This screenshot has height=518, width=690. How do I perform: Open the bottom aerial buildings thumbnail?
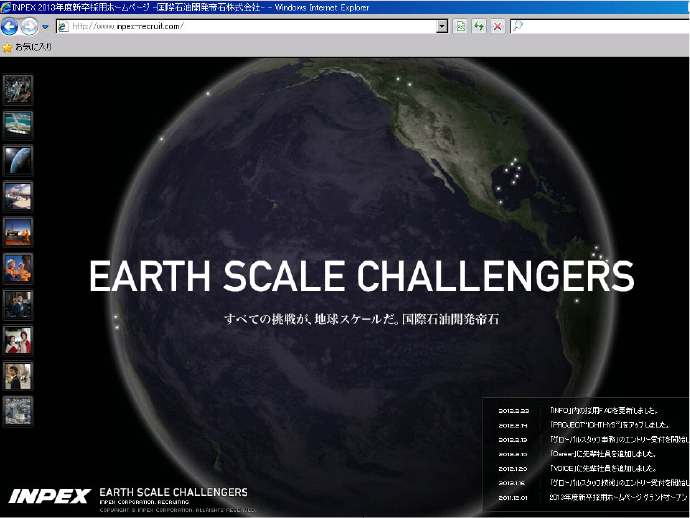tap(18, 411)
